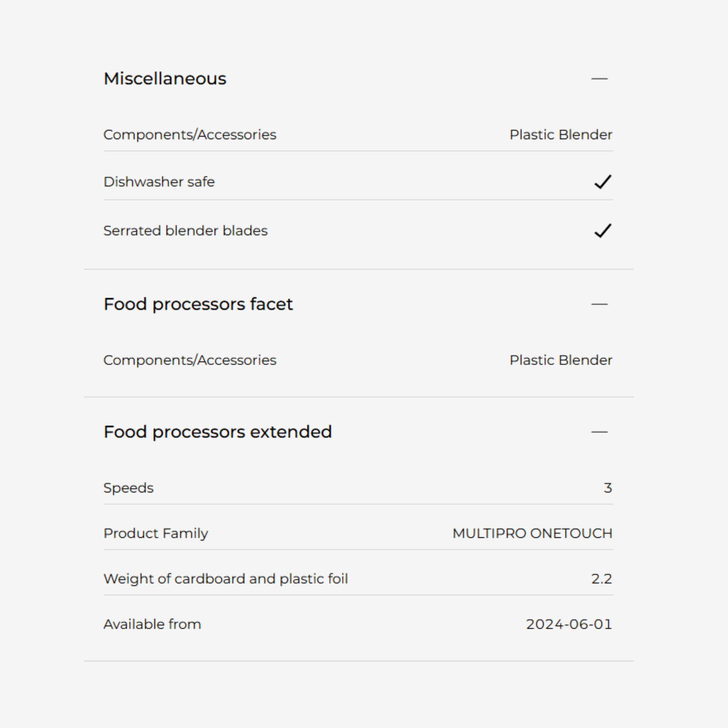
Task: Select the MULTIPRO ONETOUCH value
Action: (x=532, y=534)
